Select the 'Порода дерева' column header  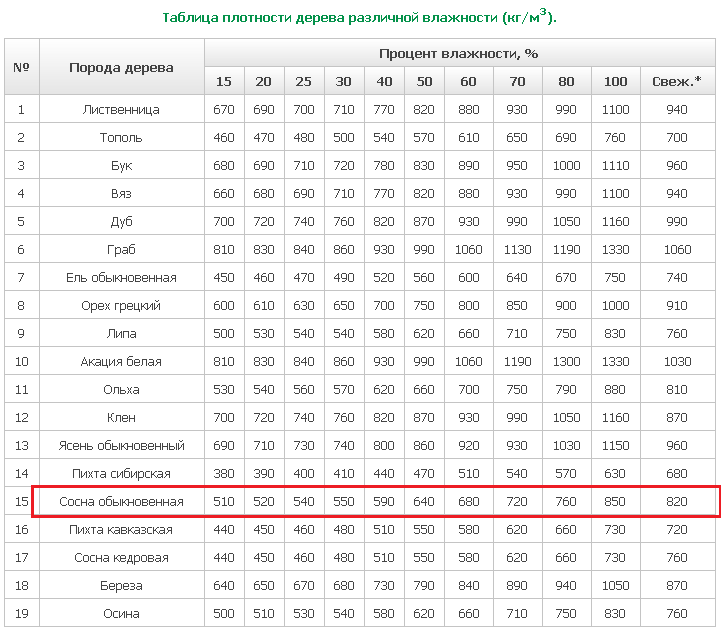pyautogui.click(x=122, y=67)
